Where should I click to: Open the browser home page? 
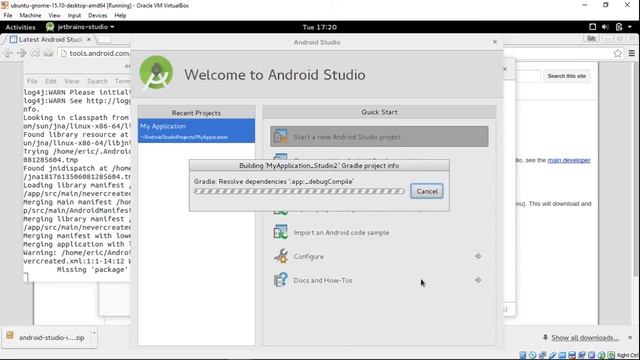[49, 53]
